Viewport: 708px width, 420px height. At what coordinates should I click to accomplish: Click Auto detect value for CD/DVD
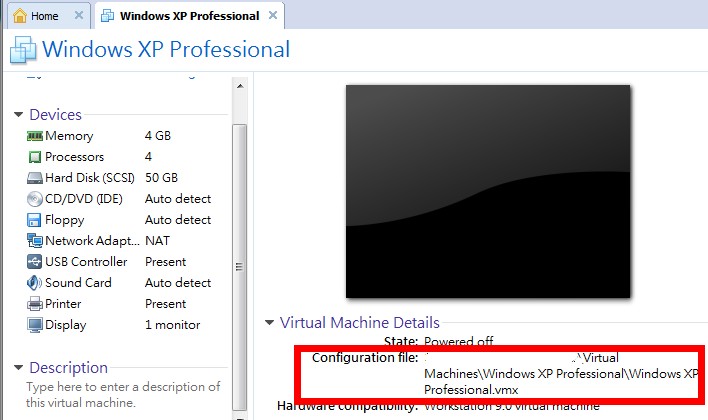pos(178,199)
